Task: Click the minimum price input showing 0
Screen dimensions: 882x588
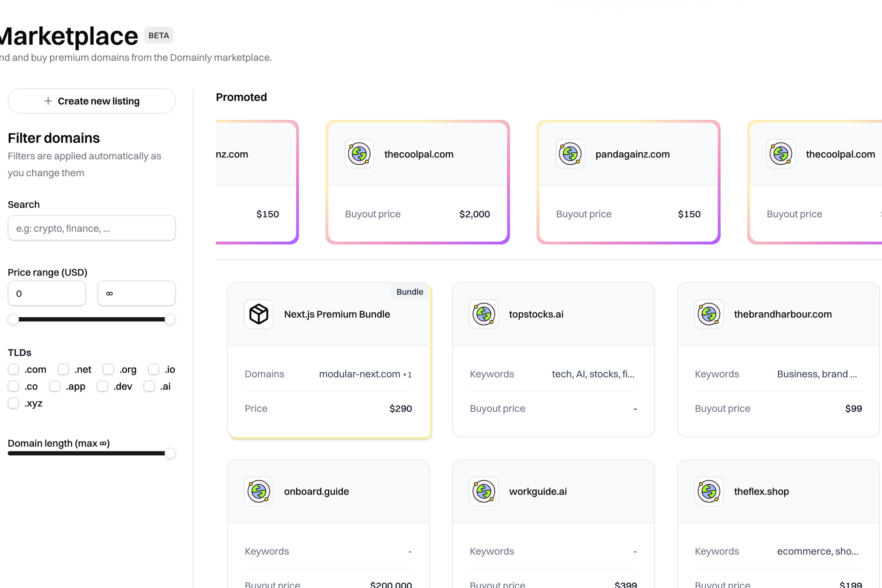Action: click(x=47, y=294)
